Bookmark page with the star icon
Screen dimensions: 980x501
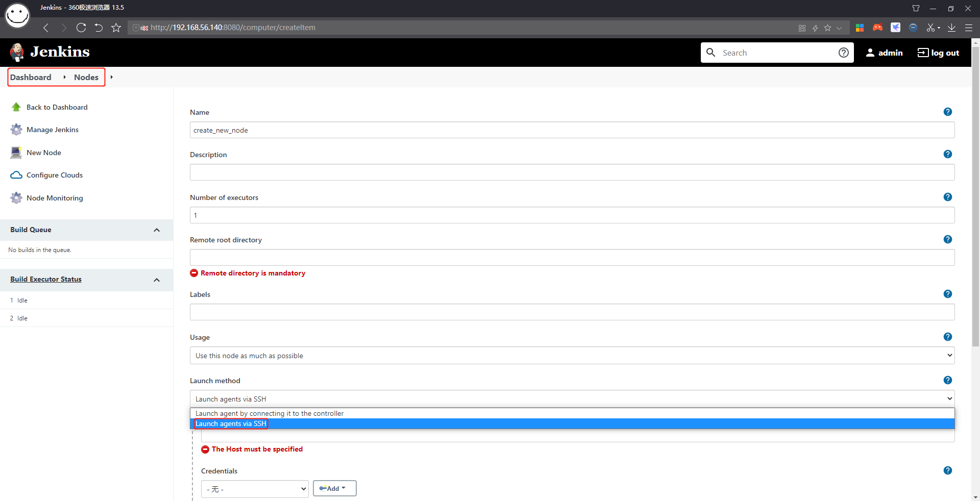tap(116, 28)
